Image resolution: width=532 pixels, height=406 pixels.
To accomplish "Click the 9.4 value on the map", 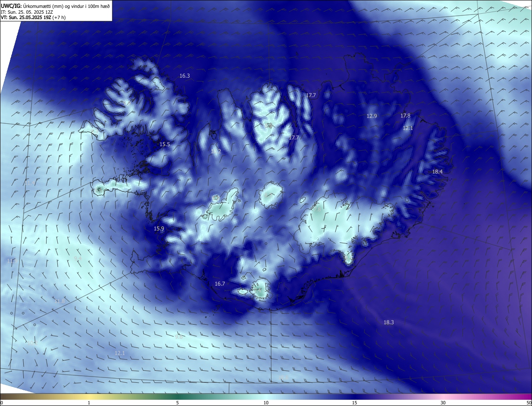I will pos(78,259).
